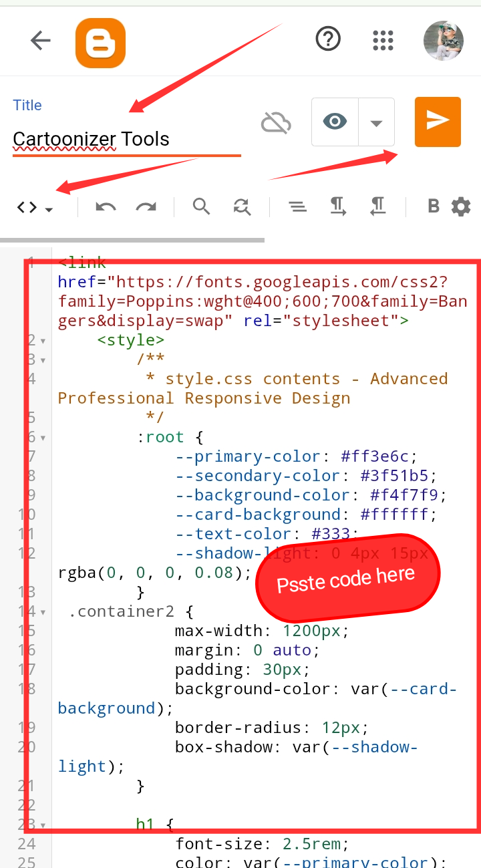
Task: Click the rel="stylesheet" attribute text
Action: pos(321,321)
